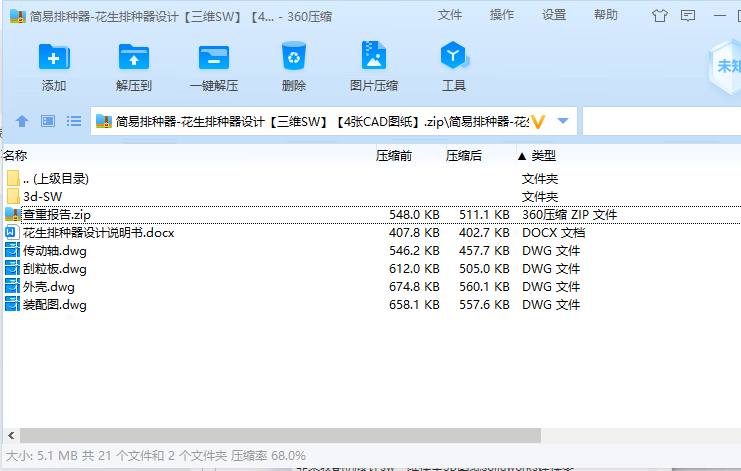Viewport: 741px width, 471px height.
Task: Click the DOCX 文档 type cell
Action: 553,232
